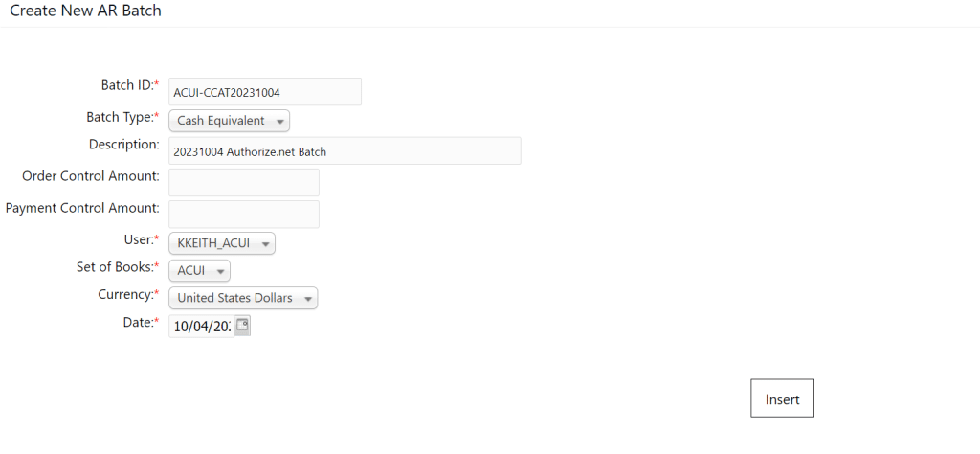Click into the Description text field

[345, 150]
